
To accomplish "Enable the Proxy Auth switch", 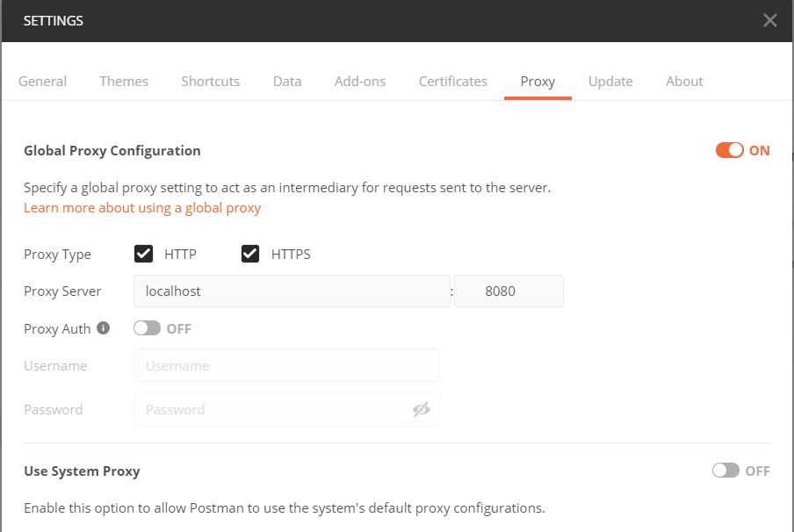I will pyautogui.click(x=147, y=328).
